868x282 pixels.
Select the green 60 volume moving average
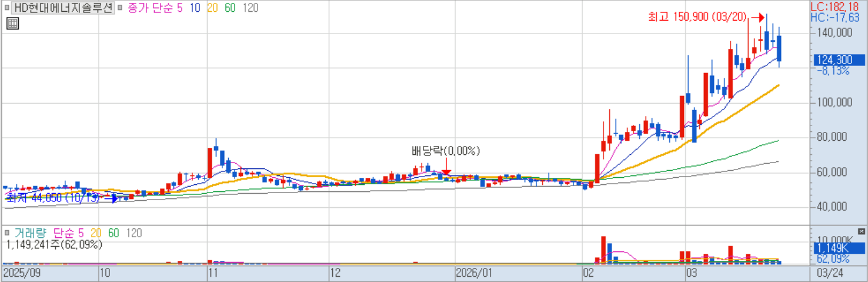coord(113,233)
